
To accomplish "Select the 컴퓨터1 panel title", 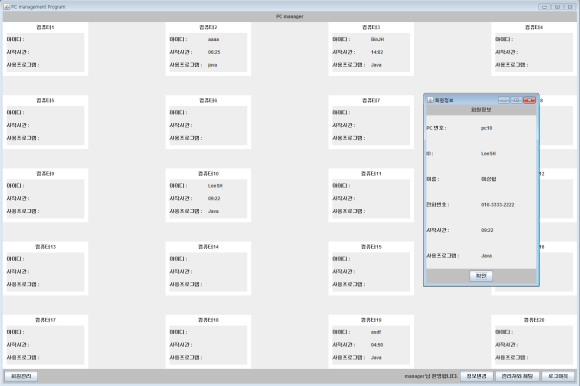I will (45, 27).
